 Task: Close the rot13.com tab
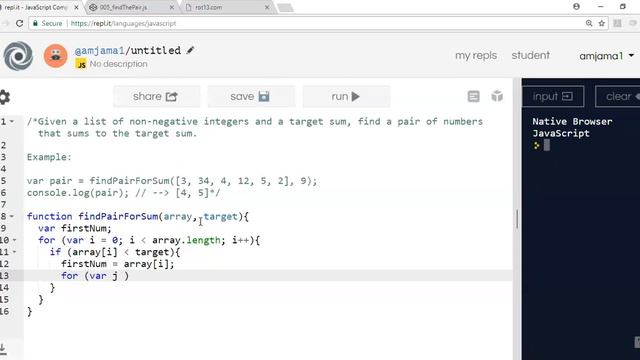coord(267,7)
